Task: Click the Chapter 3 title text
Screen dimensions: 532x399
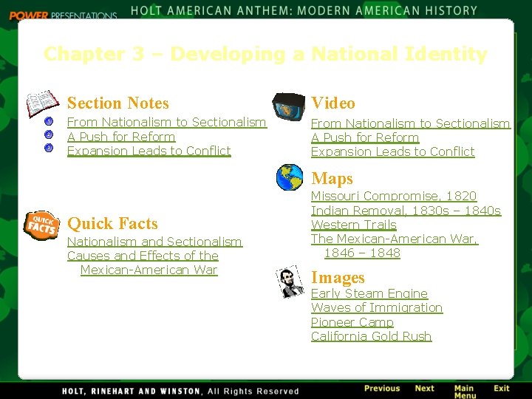Action: [266, 54]
